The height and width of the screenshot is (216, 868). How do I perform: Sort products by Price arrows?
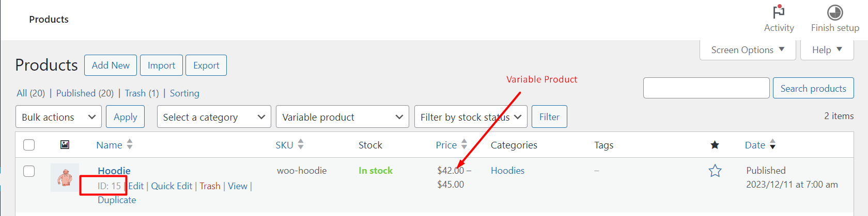point(464,144)
